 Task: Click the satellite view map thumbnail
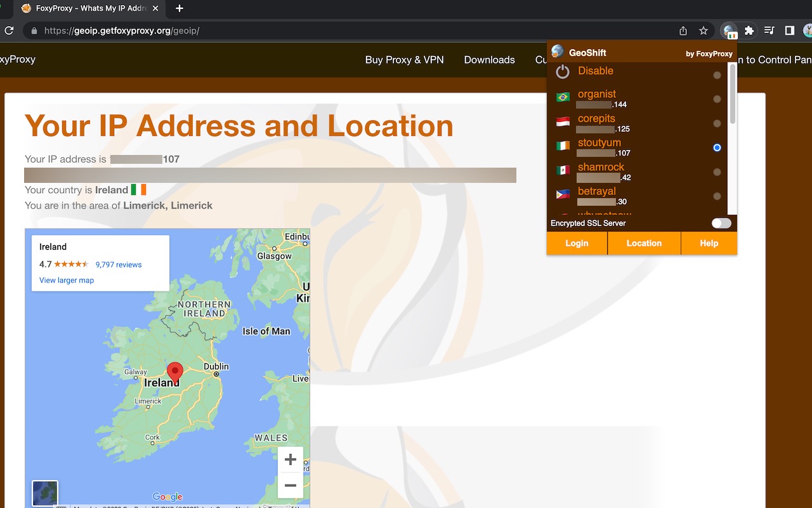coord(45,493)
